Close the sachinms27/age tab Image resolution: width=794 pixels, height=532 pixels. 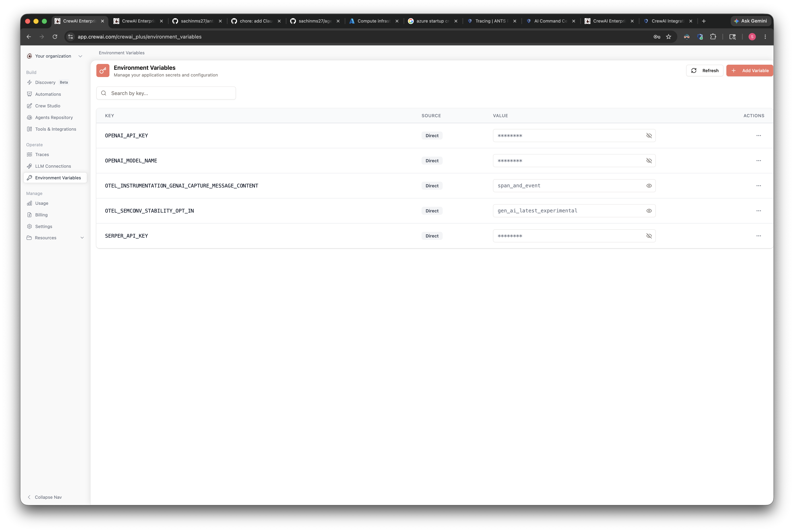338,21
